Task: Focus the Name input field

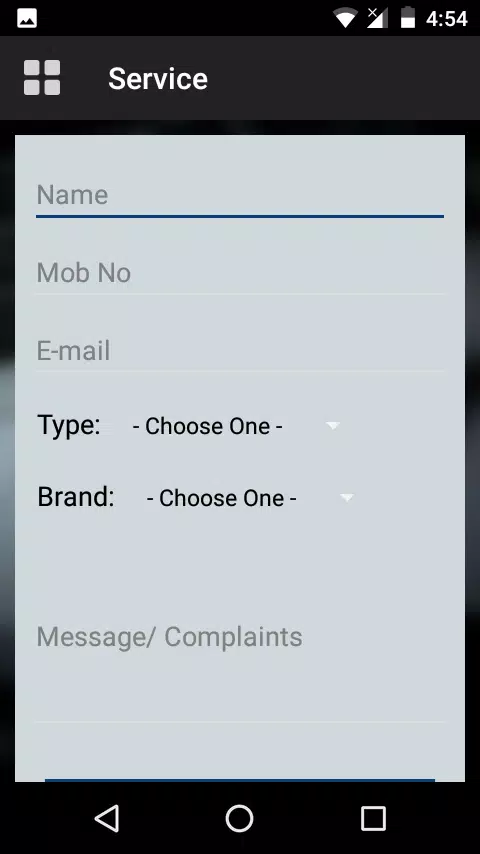Action: click(x=240, y=195)
